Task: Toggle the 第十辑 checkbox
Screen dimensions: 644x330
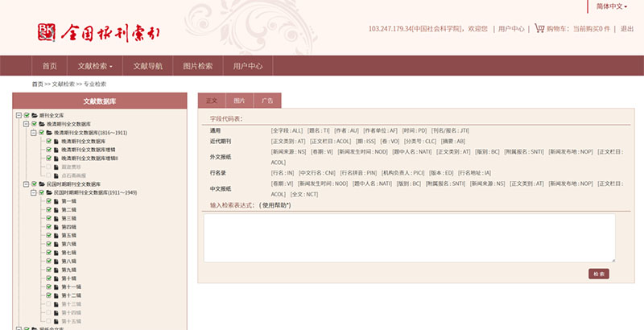Action: click(48, 278)
